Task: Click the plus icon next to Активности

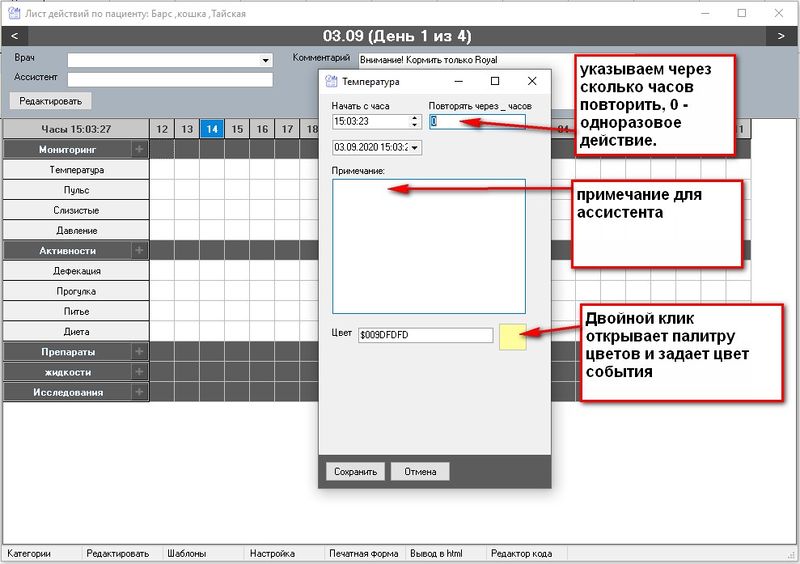Action: click(139, 250)
